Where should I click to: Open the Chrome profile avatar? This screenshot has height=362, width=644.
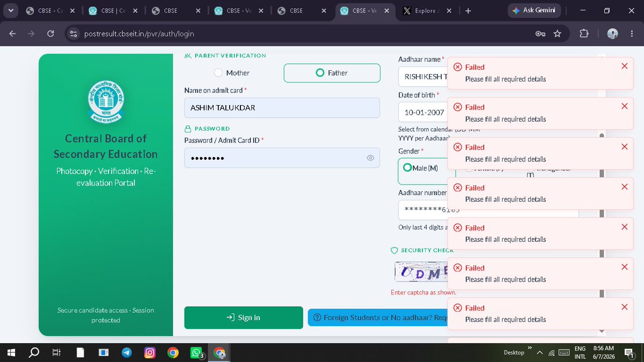click(x=612, y=34)
